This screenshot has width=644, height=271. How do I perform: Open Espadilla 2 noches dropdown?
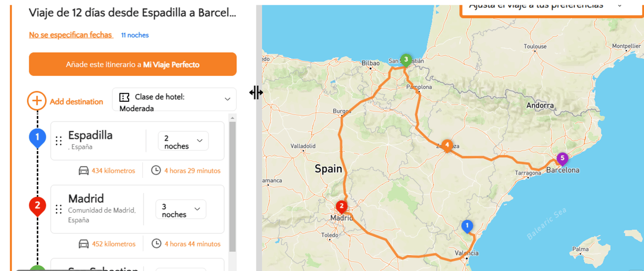(x=183, y=141)
